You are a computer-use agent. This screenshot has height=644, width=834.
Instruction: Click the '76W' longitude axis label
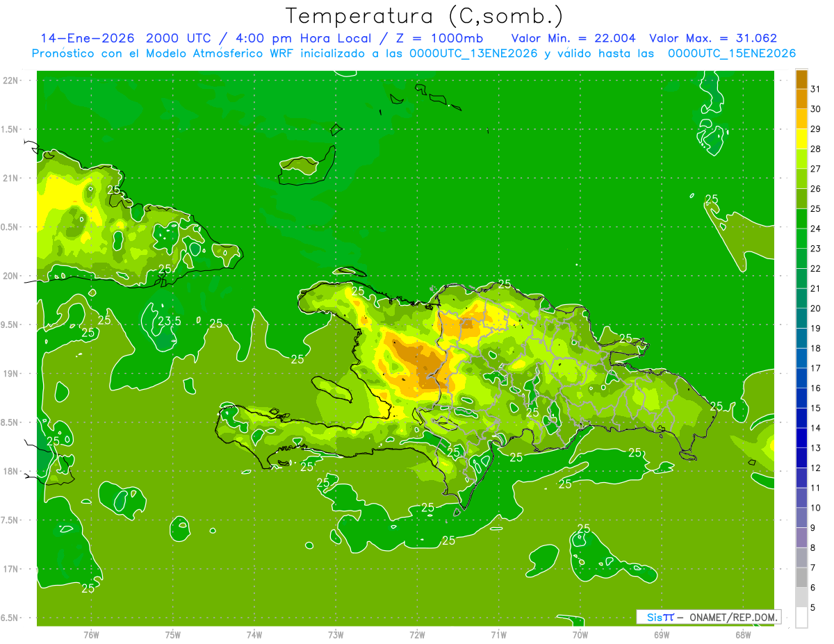tap(91, 635)
